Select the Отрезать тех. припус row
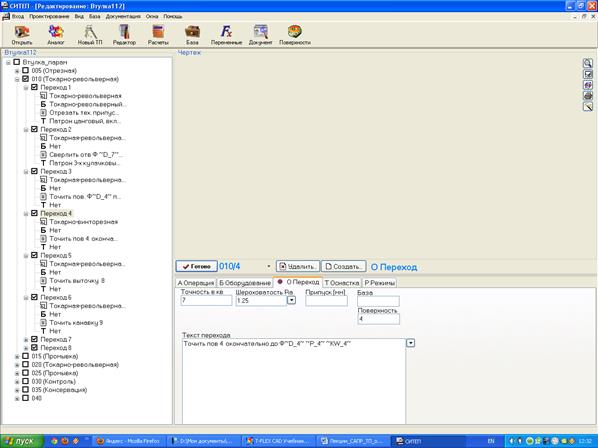The height and width of the screenshot is (448, 598). point(80,112)
